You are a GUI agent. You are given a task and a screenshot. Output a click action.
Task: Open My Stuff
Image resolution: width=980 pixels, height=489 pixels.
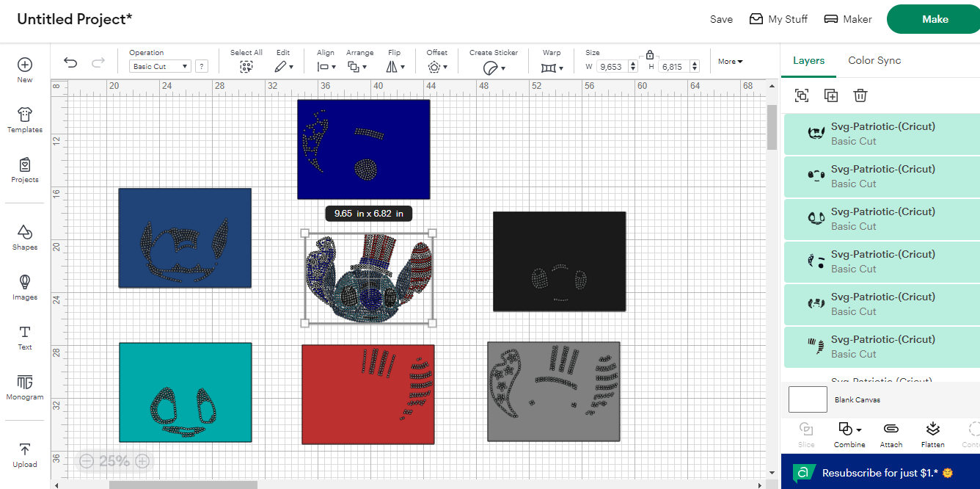tap(778, 19)
